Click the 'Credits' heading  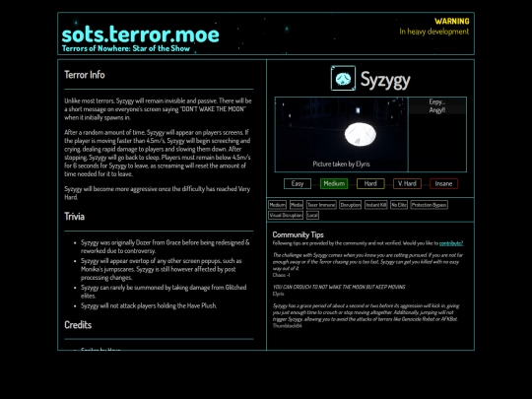78,325
